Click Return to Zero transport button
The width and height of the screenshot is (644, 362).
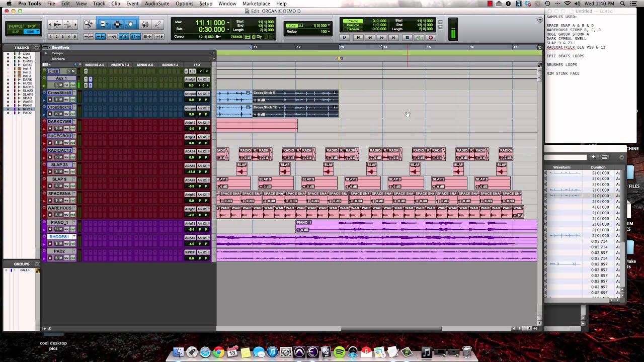pyautogui.click(x=358, y=38)
